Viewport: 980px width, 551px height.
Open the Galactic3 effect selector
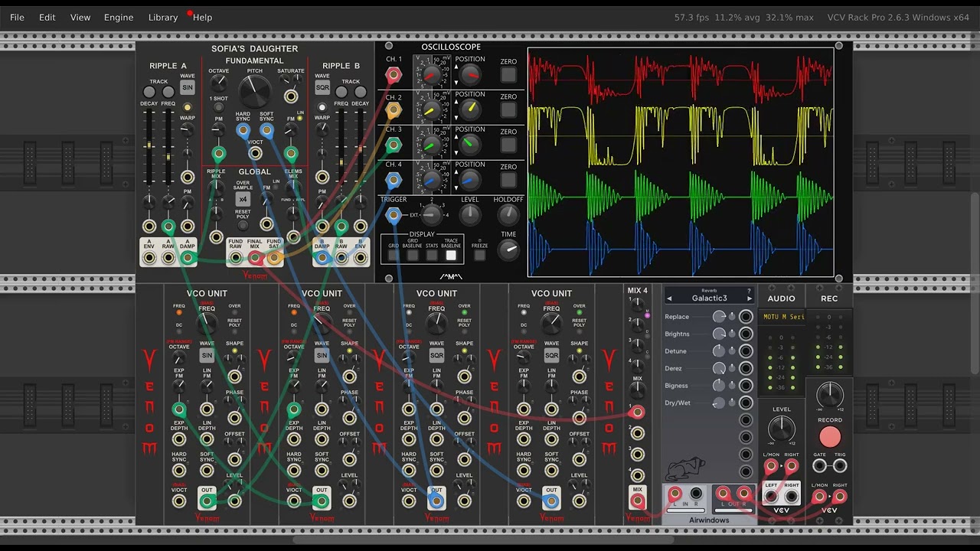(x=709, y=298)
